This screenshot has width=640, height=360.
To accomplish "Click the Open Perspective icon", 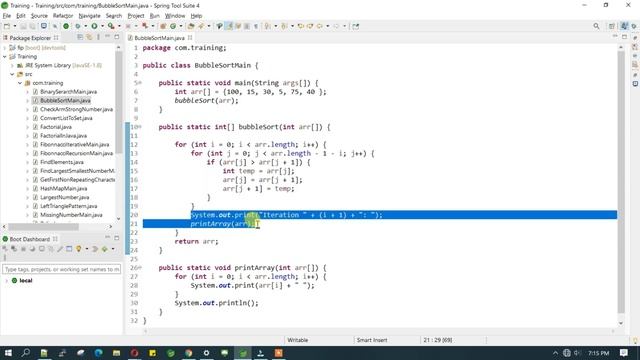I will (611, 26).
